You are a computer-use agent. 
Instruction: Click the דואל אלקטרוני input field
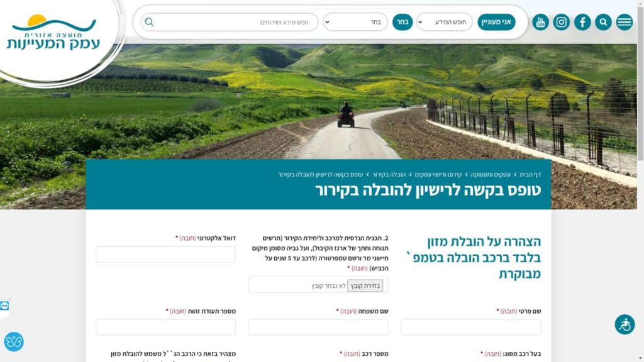click(166, 255)
